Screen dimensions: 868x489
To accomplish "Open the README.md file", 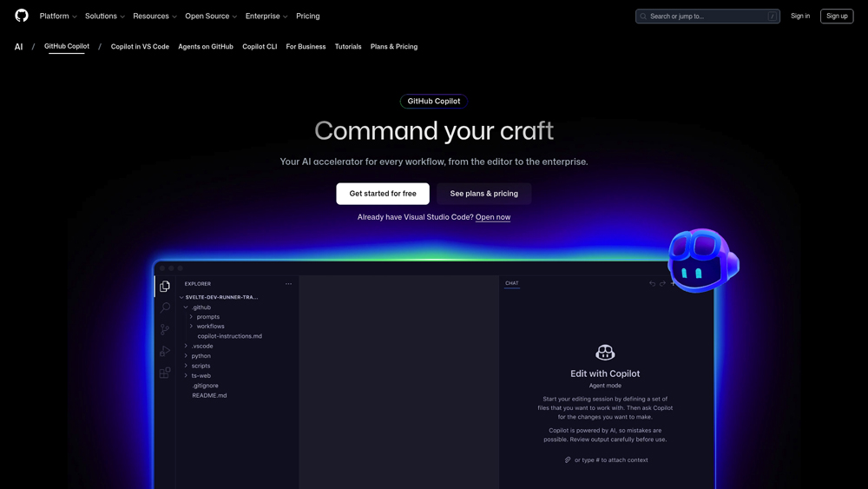I will point(209,395).
